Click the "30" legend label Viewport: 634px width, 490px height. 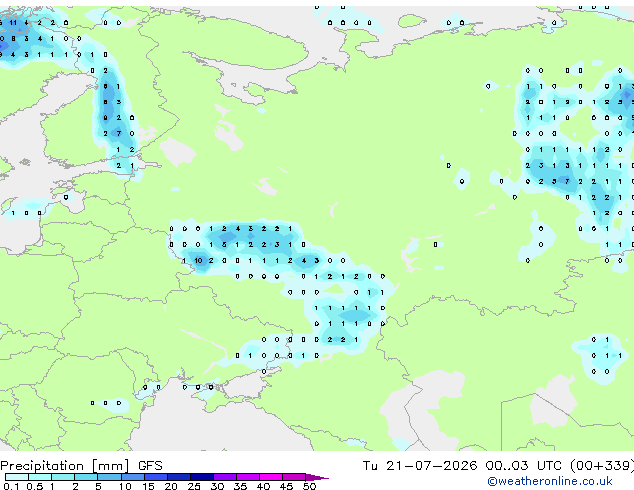click(217, 486)
